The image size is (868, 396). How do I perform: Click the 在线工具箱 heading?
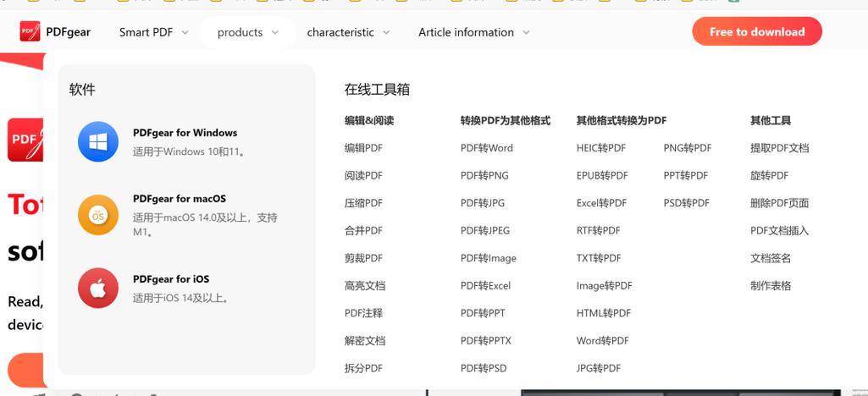point(377,90)
